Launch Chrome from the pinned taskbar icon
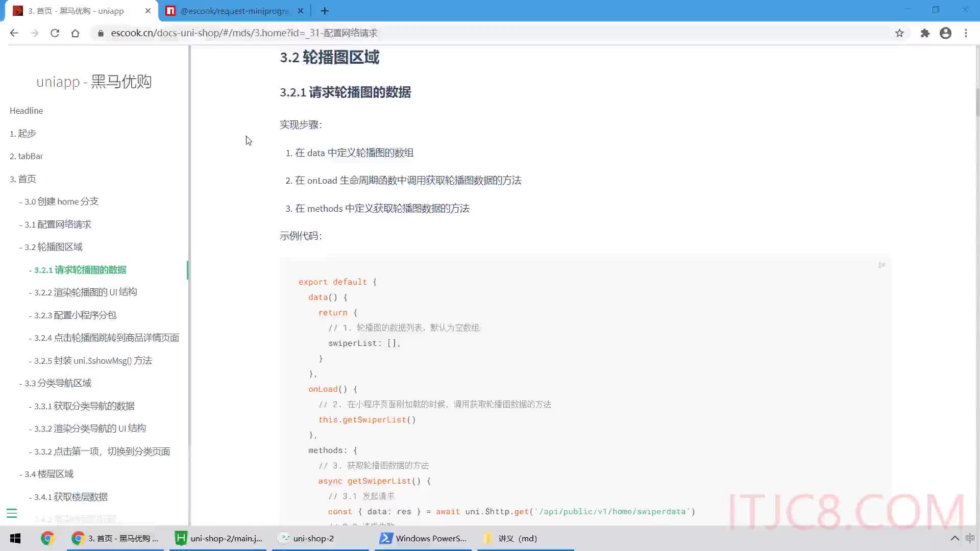 [x=47, y=538]
